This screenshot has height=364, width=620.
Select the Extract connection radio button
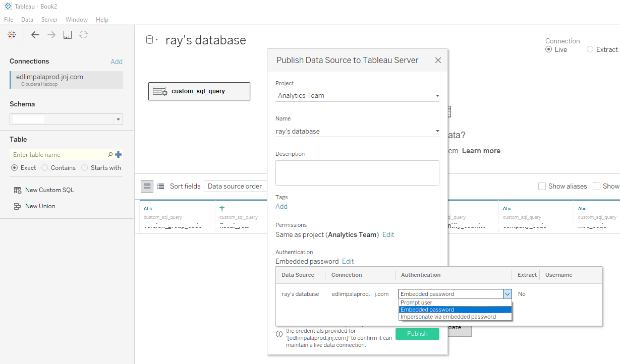tap(590, 49)
